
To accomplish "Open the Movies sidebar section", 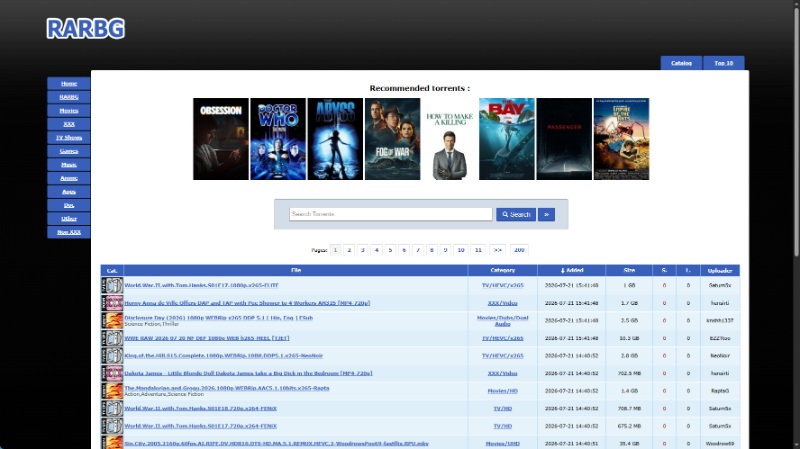I will pos(69,111).
